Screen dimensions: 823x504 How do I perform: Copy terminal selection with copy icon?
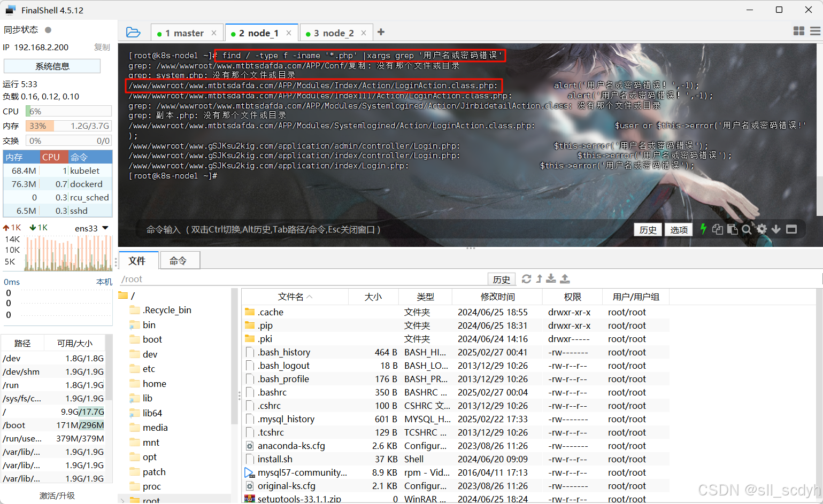point(718,229)
